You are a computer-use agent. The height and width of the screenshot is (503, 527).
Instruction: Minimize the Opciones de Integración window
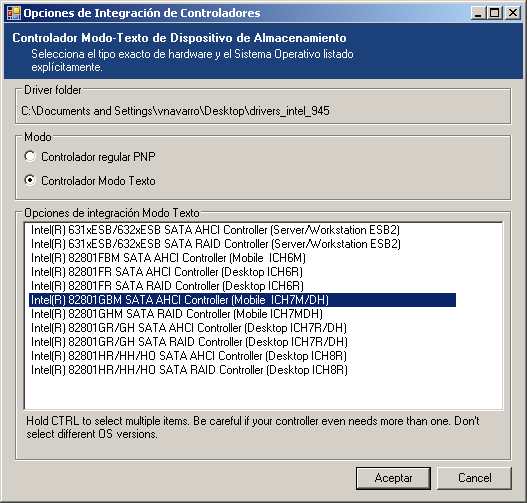(x=478, y=13)
